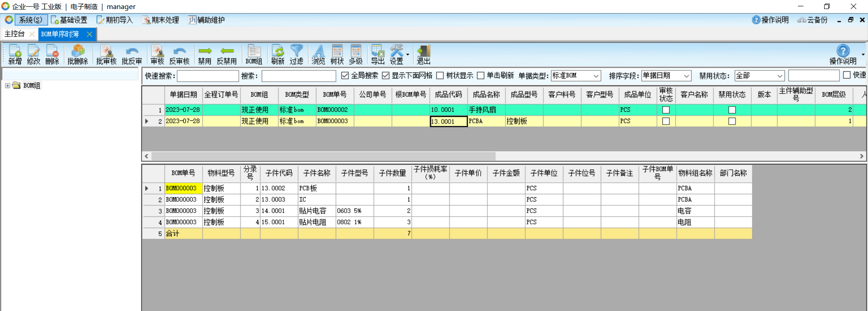The image size is (868, 311).
Task: Click the 云备份 button in the top bar
Action: tap(812, 20)
